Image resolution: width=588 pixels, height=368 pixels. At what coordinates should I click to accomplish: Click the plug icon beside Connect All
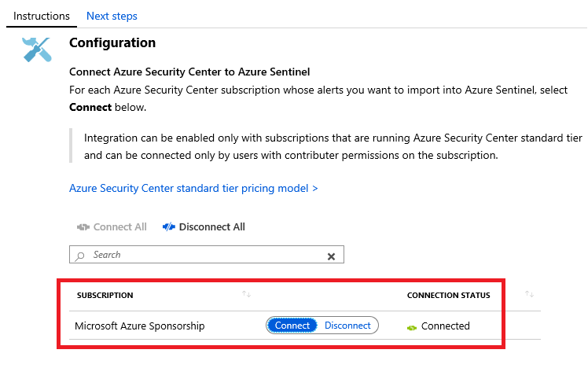tap(83, 227)
